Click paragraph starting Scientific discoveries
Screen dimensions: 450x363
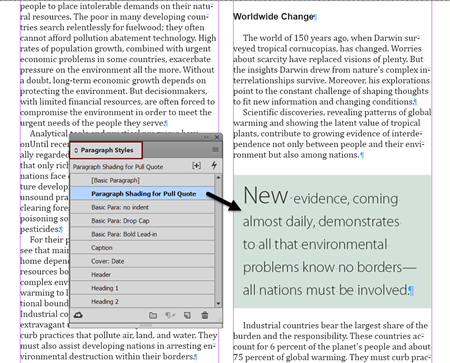(x=332, y=134)
